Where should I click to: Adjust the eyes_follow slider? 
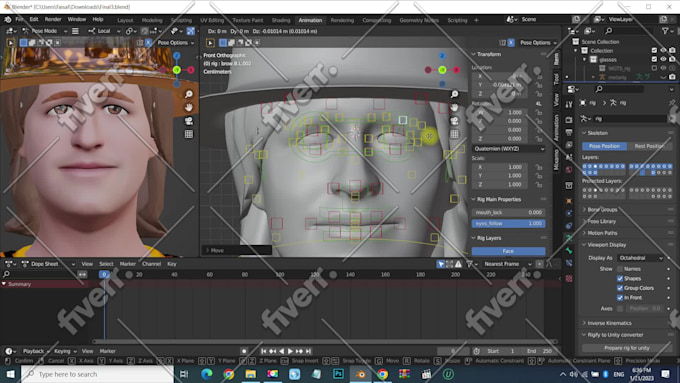[x=508, y=223]
